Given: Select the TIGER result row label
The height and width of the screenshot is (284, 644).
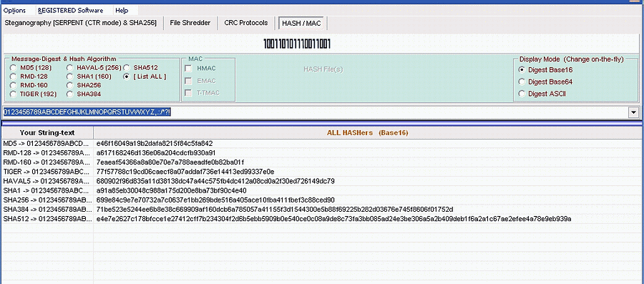Looking at the screenshot, I should coord(46,172).
